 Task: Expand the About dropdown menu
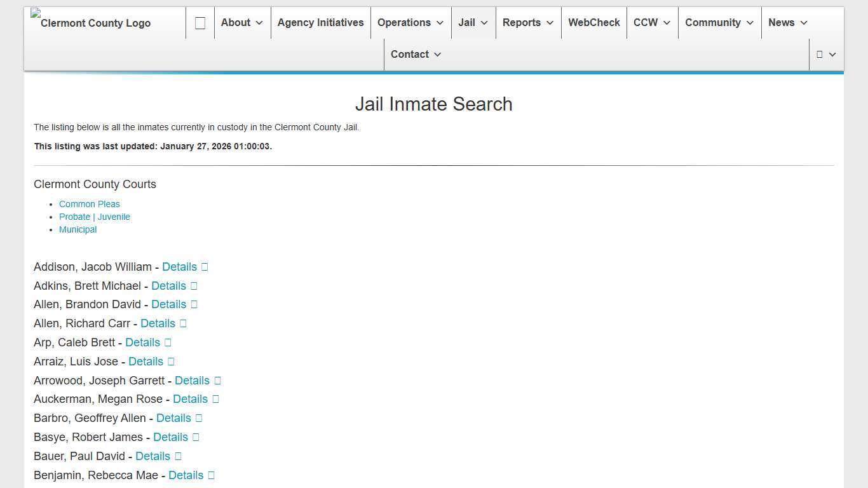point(241,22)
